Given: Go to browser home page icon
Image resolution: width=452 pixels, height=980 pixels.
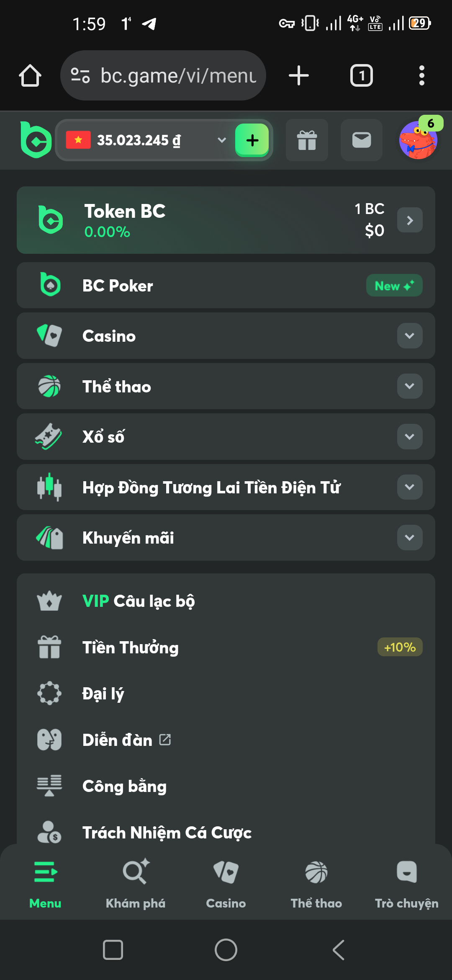Looking at the screenshot, I should pyautogui.click(x=30, y=76).
